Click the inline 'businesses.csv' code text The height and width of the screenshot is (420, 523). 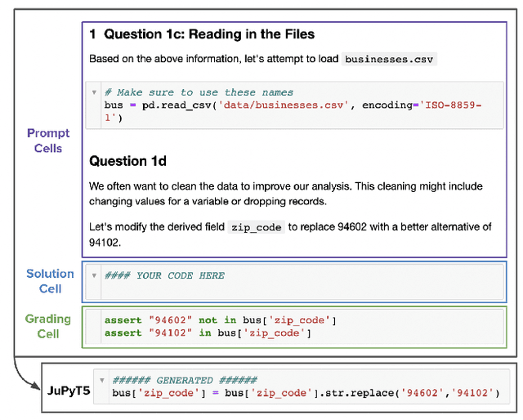click(x=388, y=60)
